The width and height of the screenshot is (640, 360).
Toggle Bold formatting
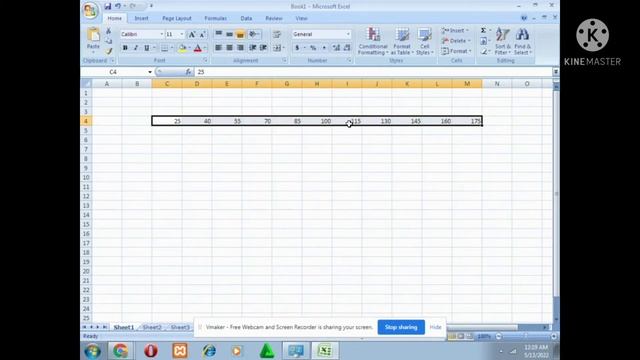tap(125, 48)
